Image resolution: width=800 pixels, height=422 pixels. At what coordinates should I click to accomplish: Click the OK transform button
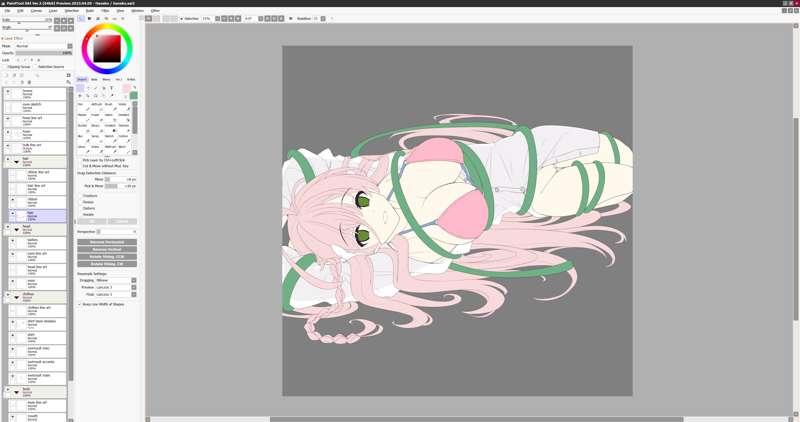pyautogui.click(x=92, y=221)
